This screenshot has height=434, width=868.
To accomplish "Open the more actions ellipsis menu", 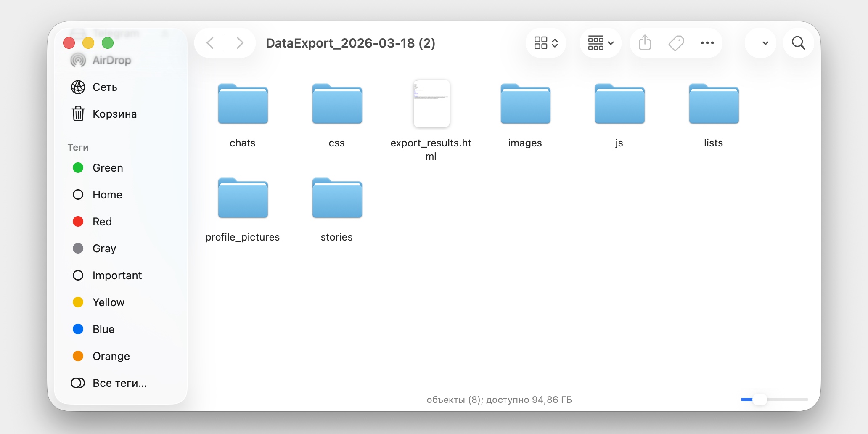I will tap(707, 43).
